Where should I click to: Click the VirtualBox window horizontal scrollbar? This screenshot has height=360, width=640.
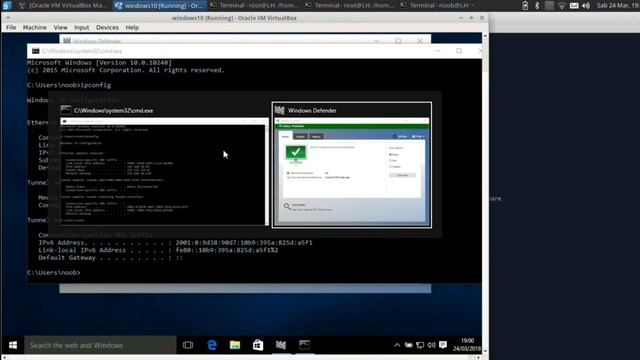tap(241, 357)
